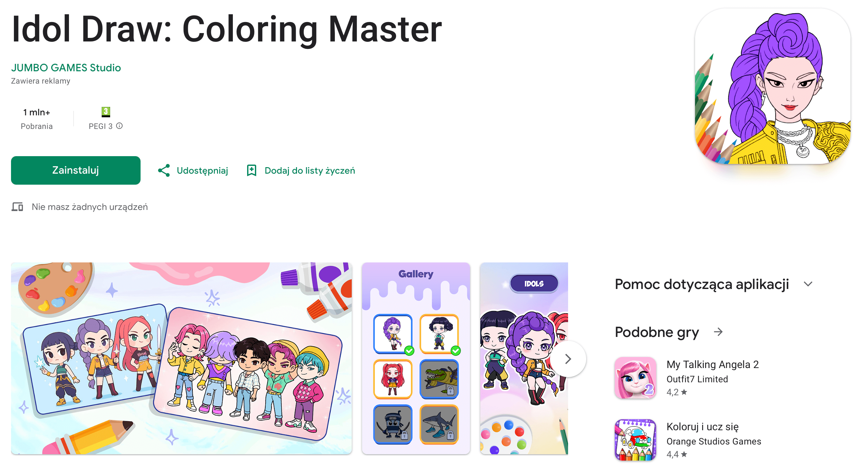Image resolution: width=868 pixels, height=473 pixels.
Task: Click the Idol Draw app icon
Action: pos(773,86)
